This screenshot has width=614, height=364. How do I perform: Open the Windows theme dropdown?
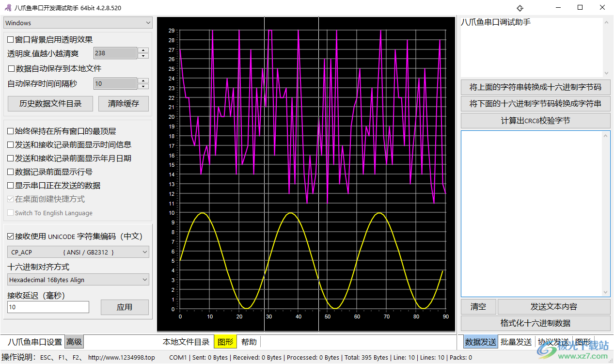(78, 23)
